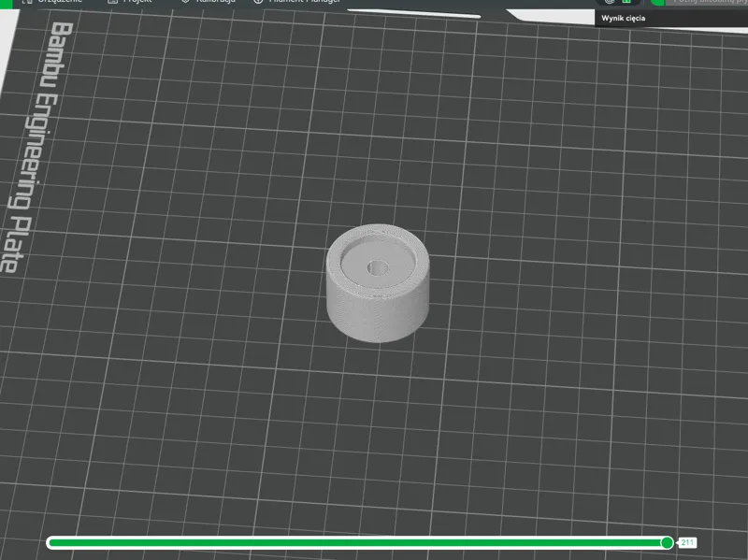Grab the green layer slider handle
Screen dimensions: 748x560
(x=667, y=542)
